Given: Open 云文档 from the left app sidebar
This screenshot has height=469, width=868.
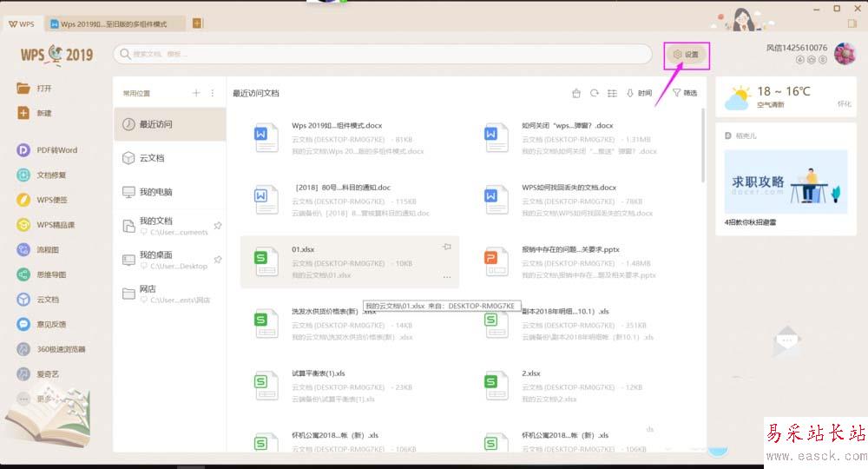Looking at the screenshot, I should click(x=37, y=300).
